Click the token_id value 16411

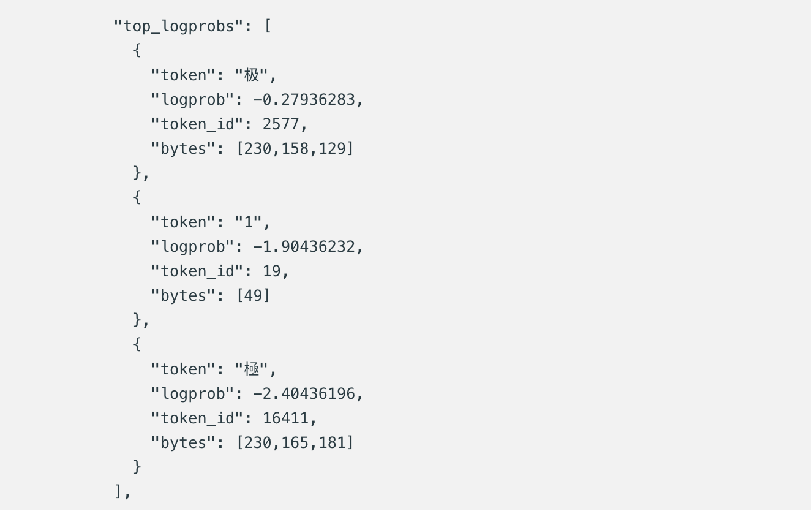tap(286, 418)
